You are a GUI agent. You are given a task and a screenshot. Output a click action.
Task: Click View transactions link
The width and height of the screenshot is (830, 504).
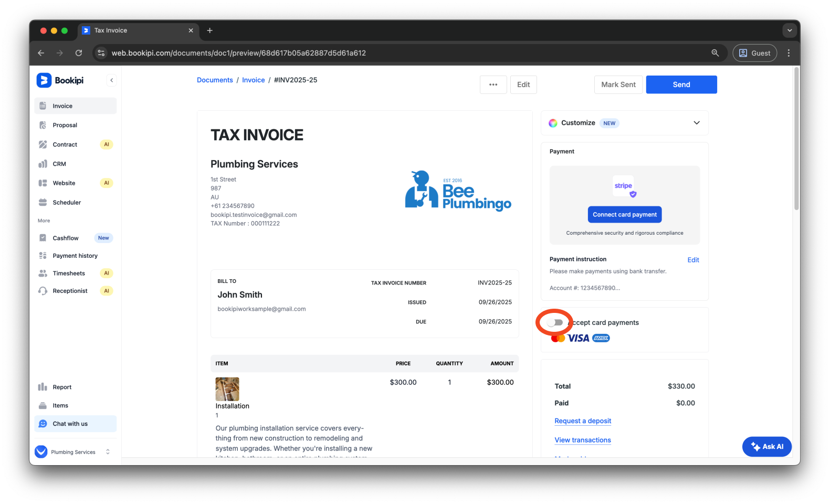pos(583,440)
